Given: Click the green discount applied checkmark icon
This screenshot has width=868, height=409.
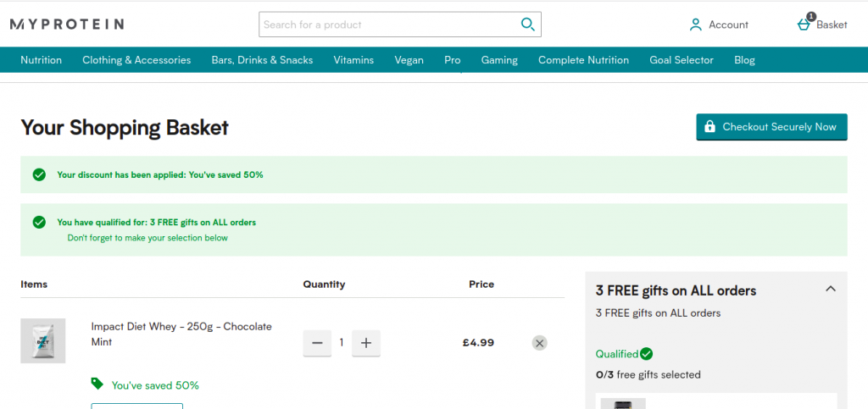Looking at the screenshot, I should pos(39,174).
